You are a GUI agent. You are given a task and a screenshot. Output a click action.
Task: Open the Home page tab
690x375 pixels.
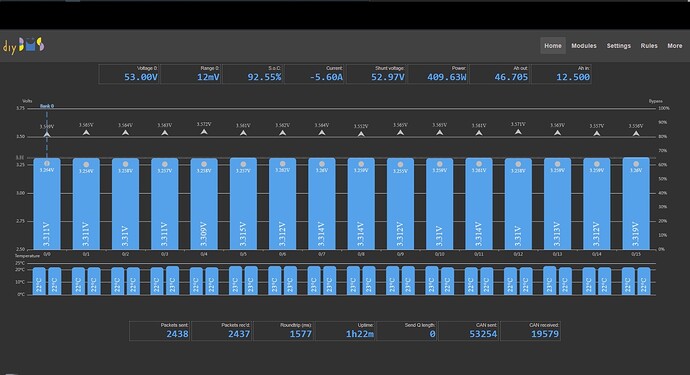(553, 46)
